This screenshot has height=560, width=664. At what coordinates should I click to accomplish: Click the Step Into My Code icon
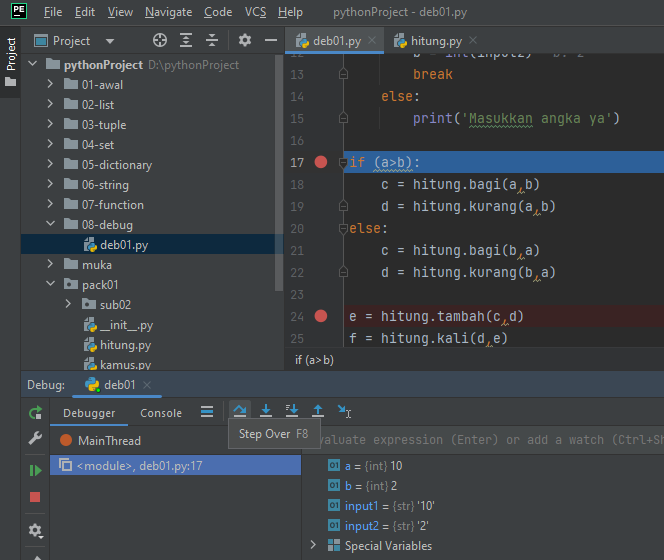[x=292, y=410]
